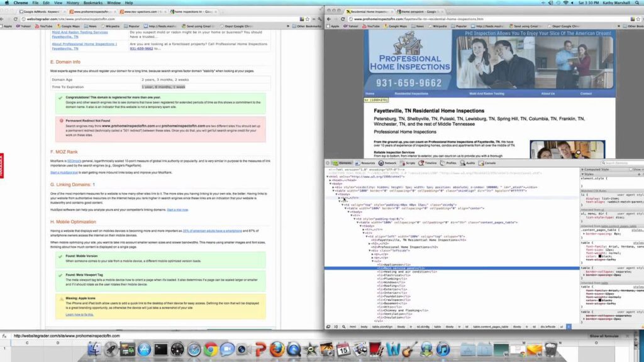The width and height of the screenshot is (644, 362).
Task: Open About Professional Home Inspections link
Action: (x=84, y=46)
